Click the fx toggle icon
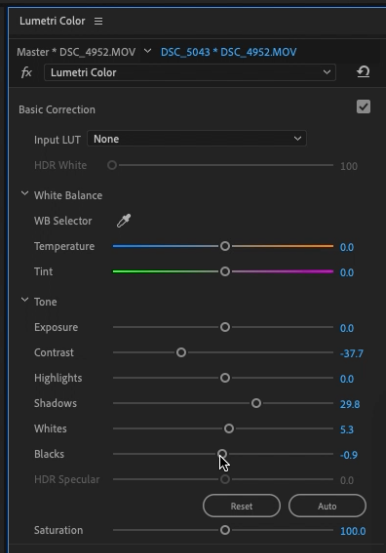The height and width of the screenshot is (553, 386). pos(26,73)
